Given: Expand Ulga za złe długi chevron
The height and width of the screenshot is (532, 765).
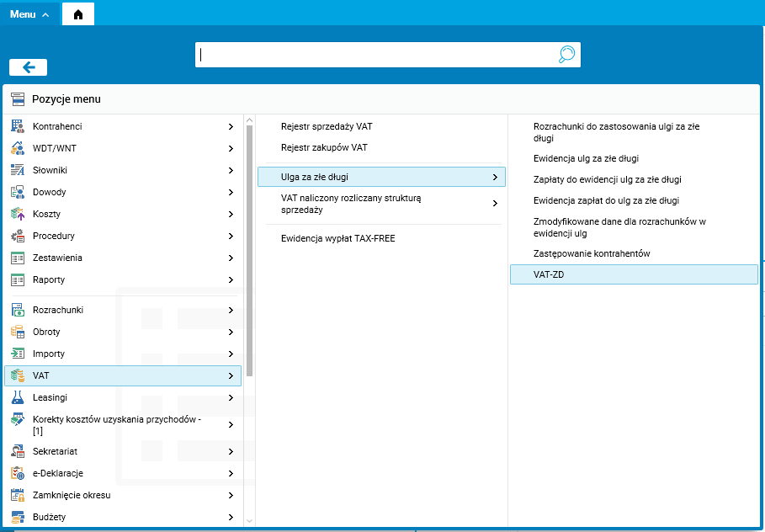Looking at the screenshot, I should (x=495, y=177).
